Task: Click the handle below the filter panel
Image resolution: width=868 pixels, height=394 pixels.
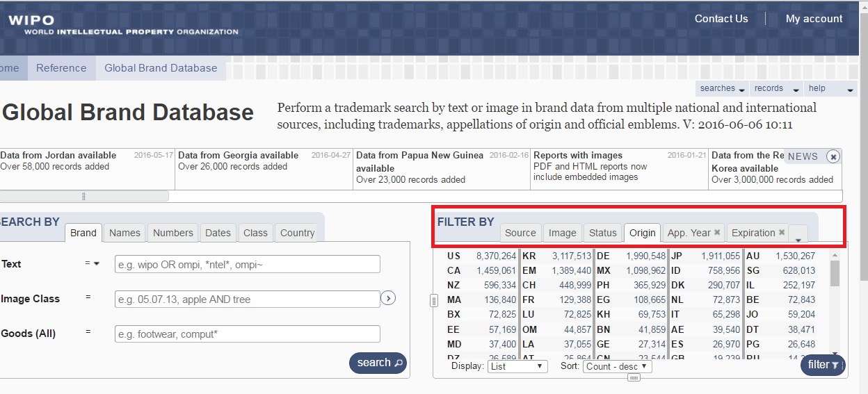Action: point(633,377)
